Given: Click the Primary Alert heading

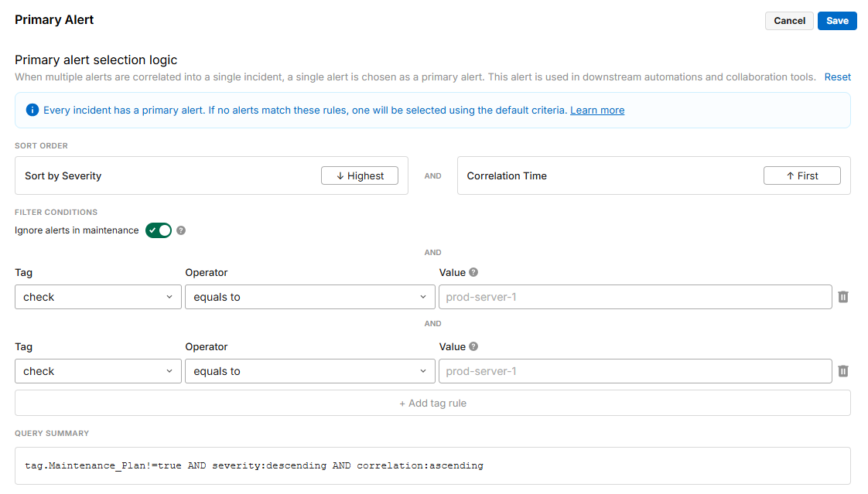Looking at the screenshot, I should click(x=54, y=20).
